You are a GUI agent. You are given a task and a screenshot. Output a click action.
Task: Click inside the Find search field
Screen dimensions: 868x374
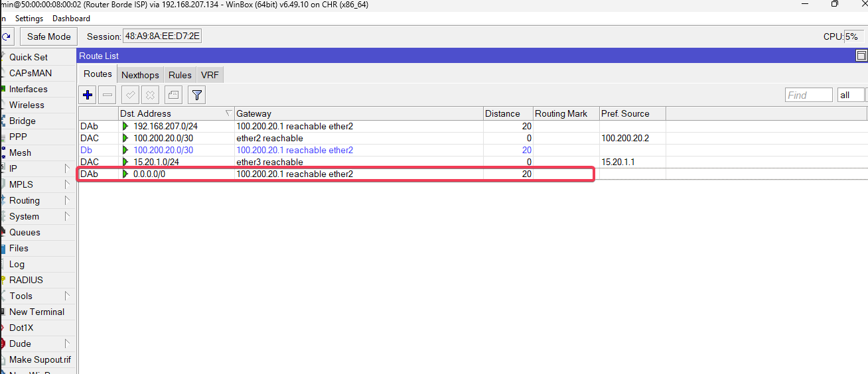point(808,95)
